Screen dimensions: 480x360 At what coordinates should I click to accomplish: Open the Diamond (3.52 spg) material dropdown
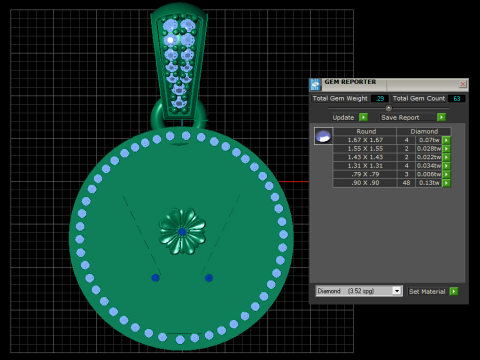(397, 291)
